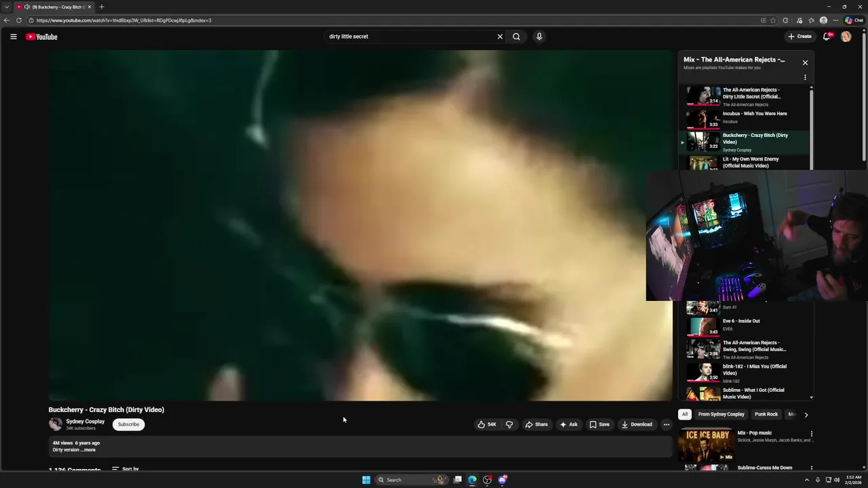The width and height of the screenshot is (868, 488).
Task: Open options for Sublime-Caress Me Down
Action: [x=811, y=468]
